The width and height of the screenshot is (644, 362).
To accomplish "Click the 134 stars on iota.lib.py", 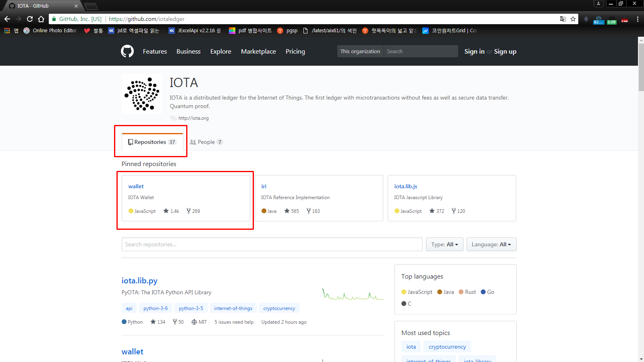I will click(x=158, y=322).
